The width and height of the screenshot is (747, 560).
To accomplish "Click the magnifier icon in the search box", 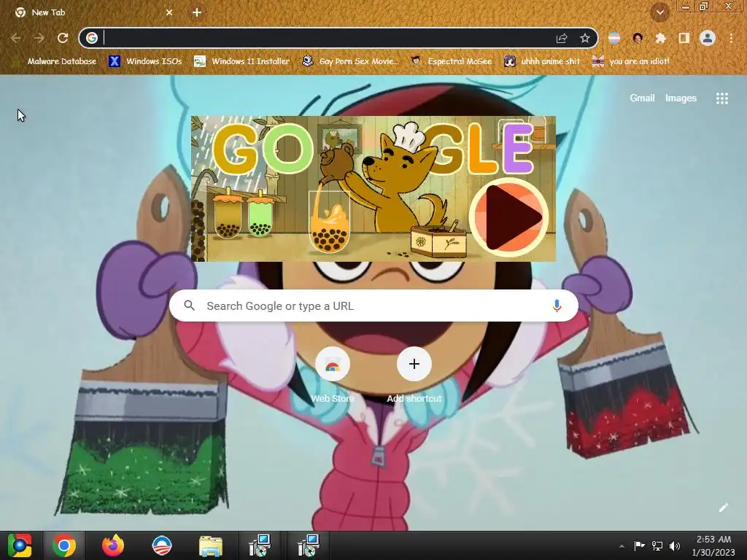I will click(x=189, y=306).
